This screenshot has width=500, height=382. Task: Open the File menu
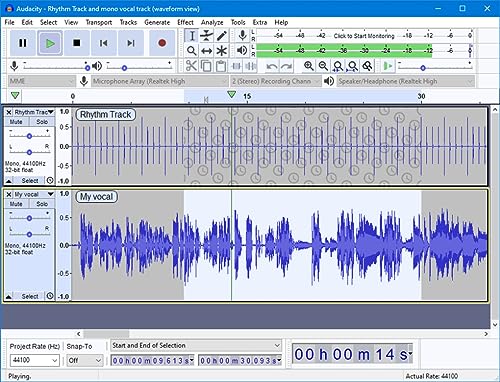(10, 23)
